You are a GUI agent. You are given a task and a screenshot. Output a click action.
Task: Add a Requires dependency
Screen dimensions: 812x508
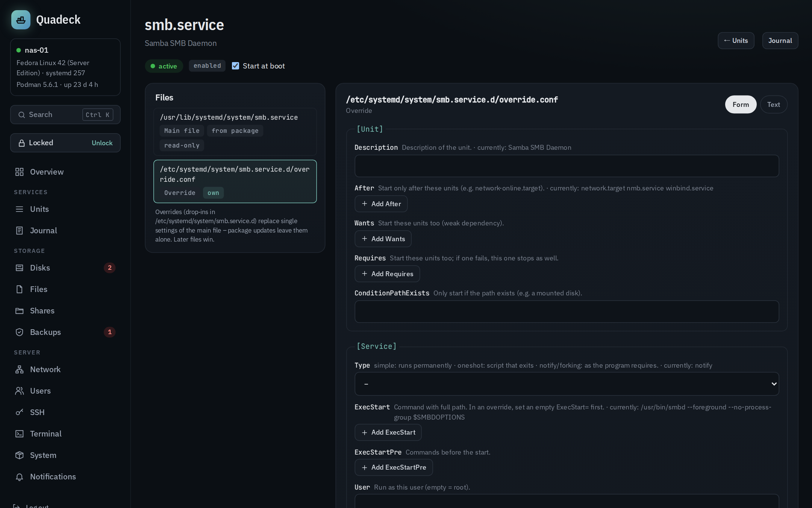tap(387, 274)
